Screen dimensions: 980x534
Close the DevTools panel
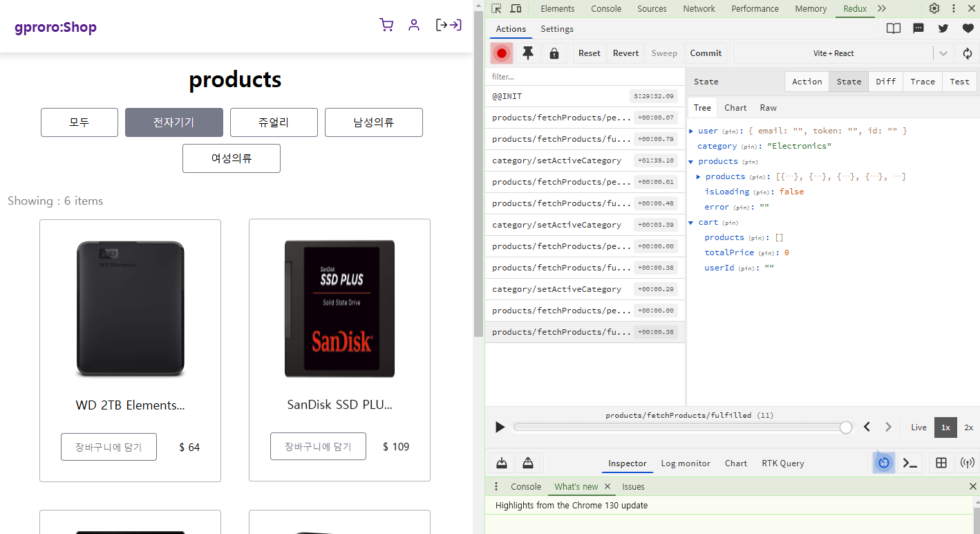tap(972, 8)
